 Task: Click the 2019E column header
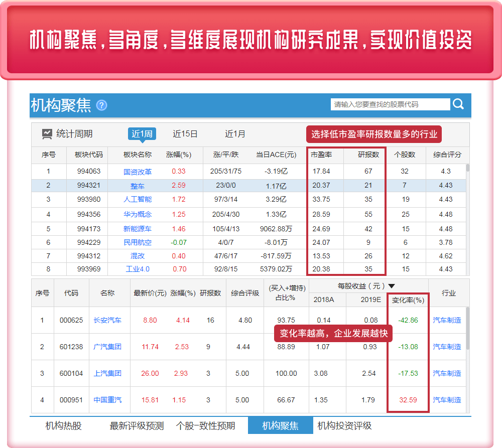[x=371, y=300]
